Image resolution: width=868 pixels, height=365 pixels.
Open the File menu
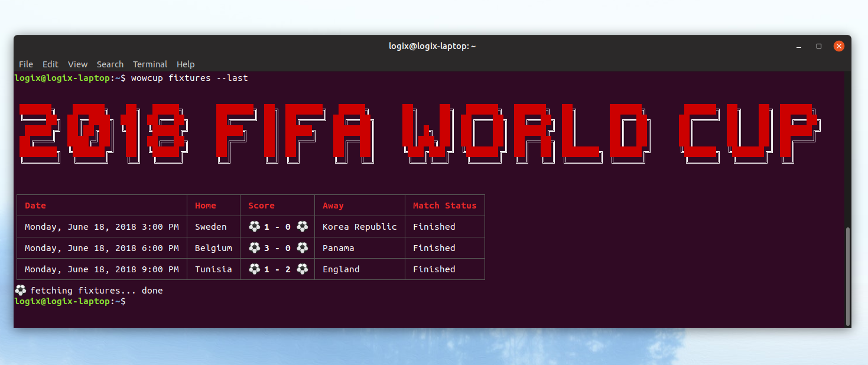26,64
